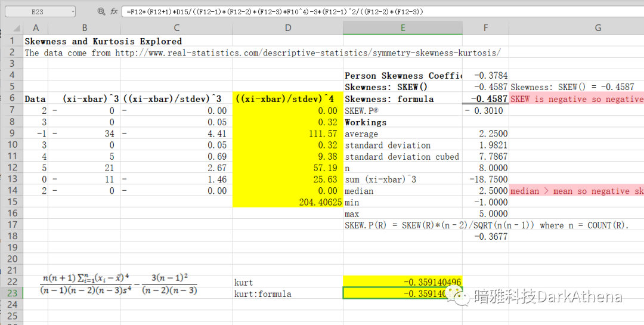Click yellow '((xi-xbar)/stdev)^4' heading

(285, 98)
